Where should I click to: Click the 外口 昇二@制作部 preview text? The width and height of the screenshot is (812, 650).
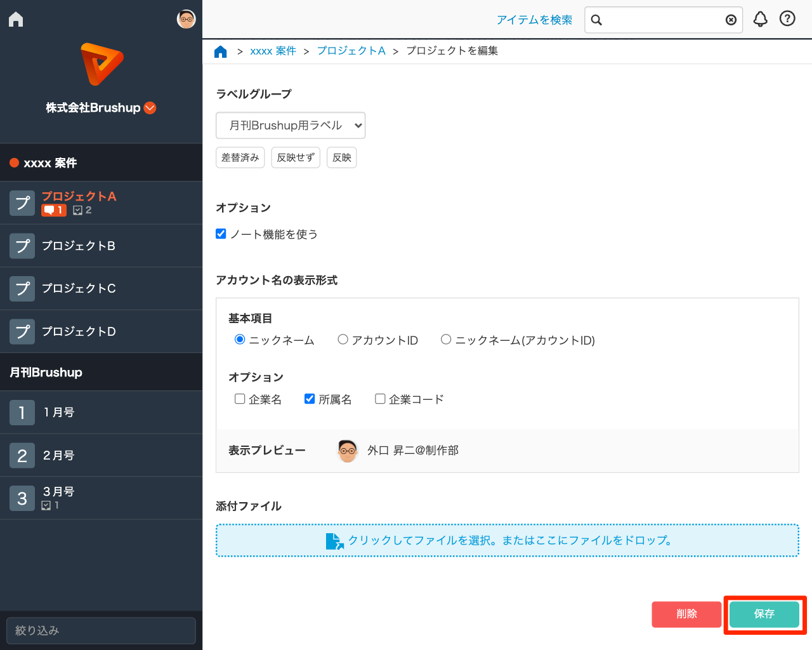coord(413,450)
